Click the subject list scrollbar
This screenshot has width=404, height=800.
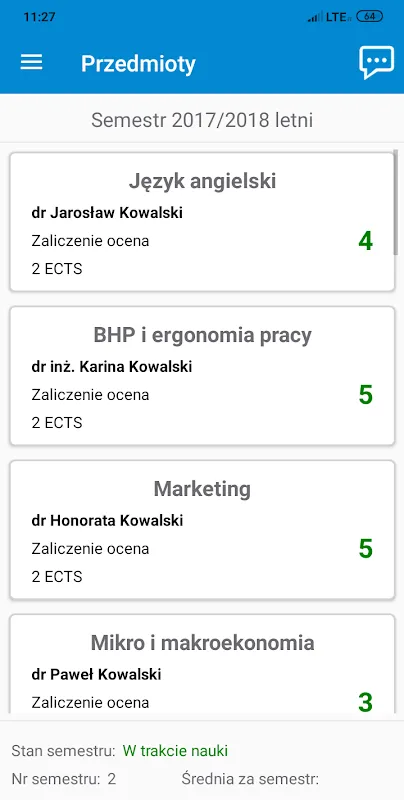click(396, 202)
